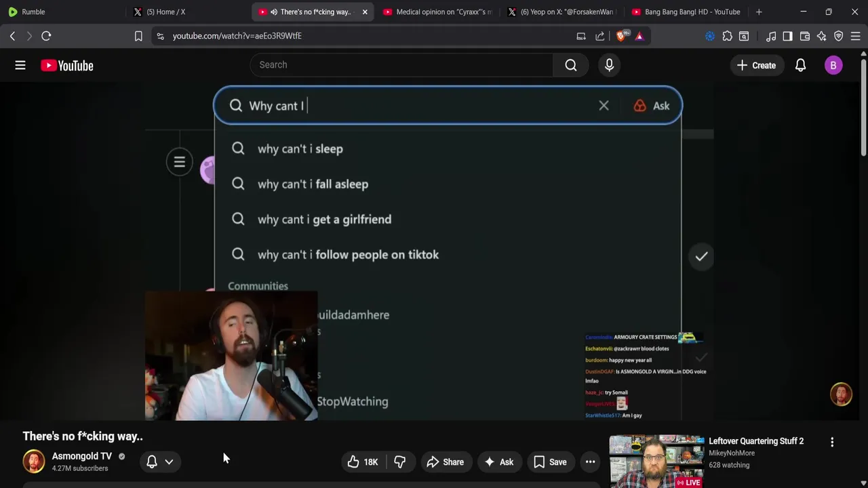Click subscription bell next to Asmongold TV
Viewport: 868px width, 488px height.
[152, 462]
